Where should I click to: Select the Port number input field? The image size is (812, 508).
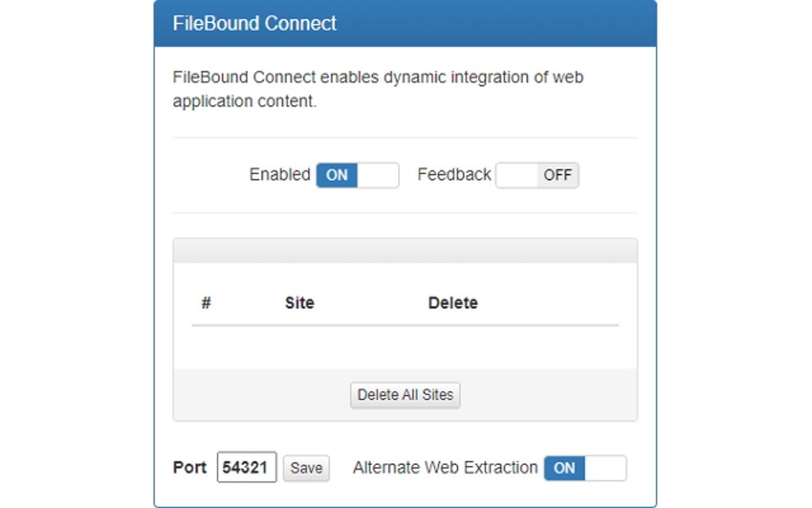coord(248,467)
